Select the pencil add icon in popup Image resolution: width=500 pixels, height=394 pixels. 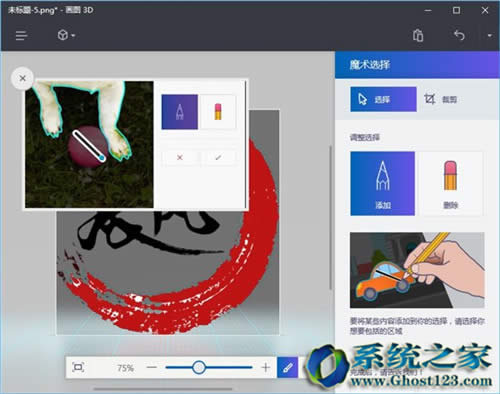coord(180,112)
